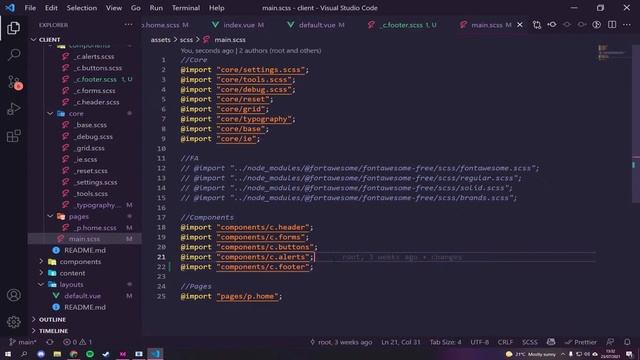This screenshot has height=360, width=640.
Task: Click the open changes commit icon
Action: (x=552, y=25)
